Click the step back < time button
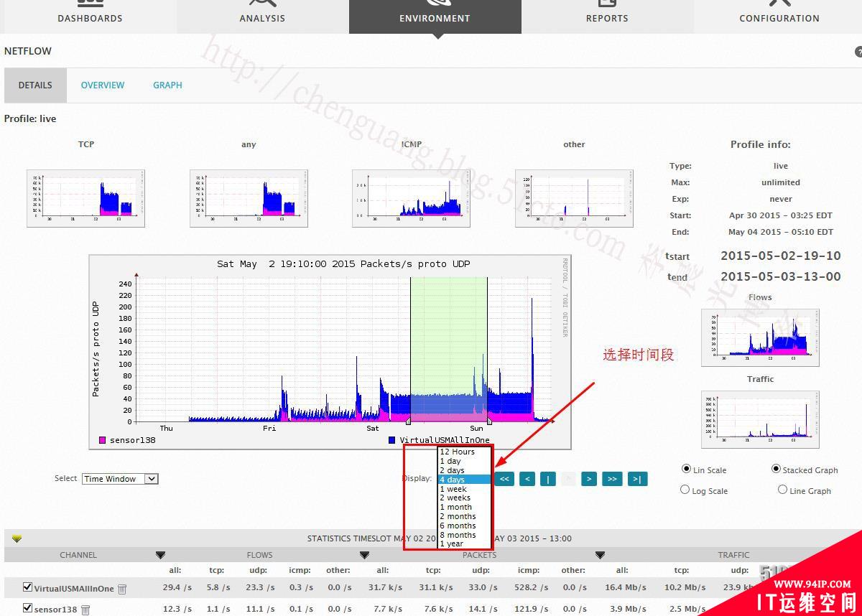 527,479
